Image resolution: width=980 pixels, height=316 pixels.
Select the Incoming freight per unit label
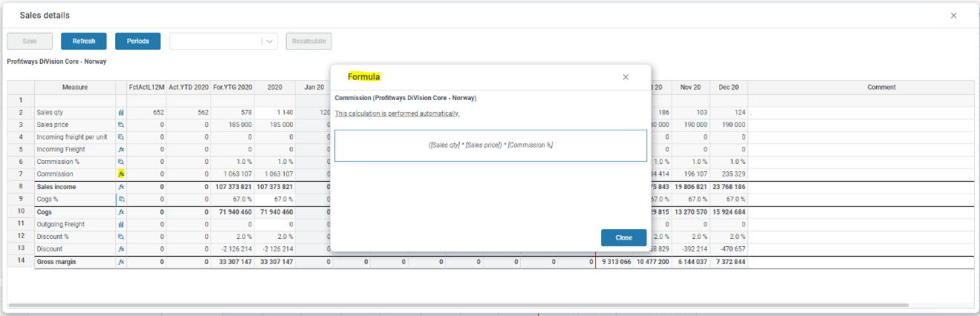tap(72, 137)
